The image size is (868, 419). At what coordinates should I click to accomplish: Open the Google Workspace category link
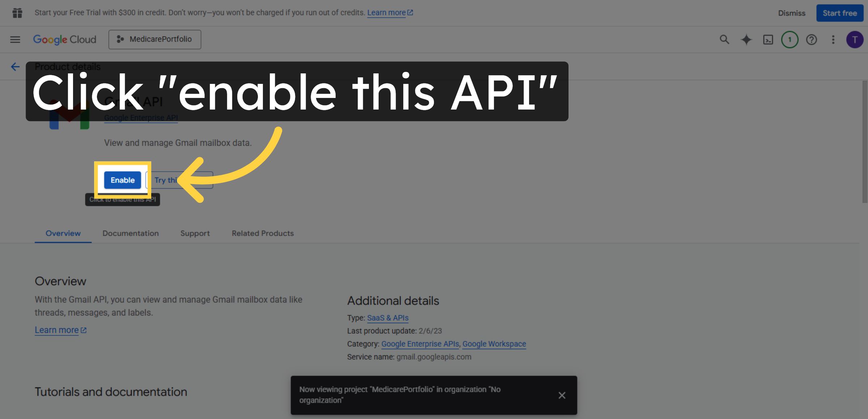click(x=494, y=344)
